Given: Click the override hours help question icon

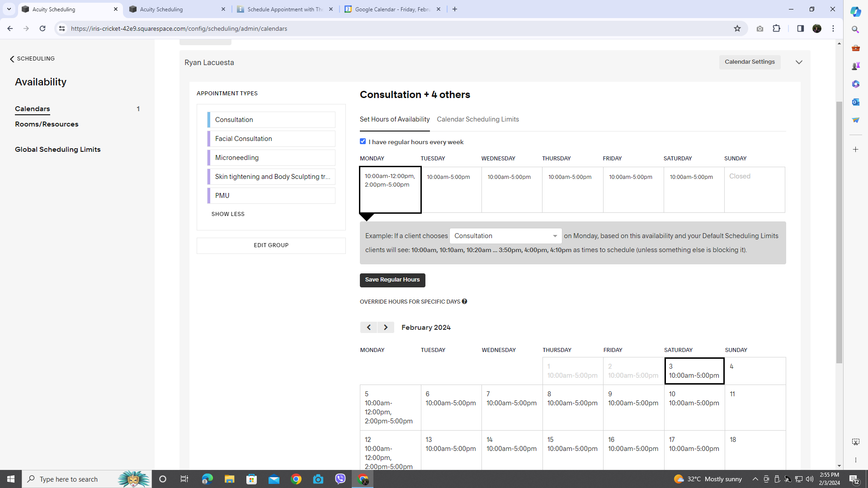Looking at the screenshot, I should click(464, 301).
